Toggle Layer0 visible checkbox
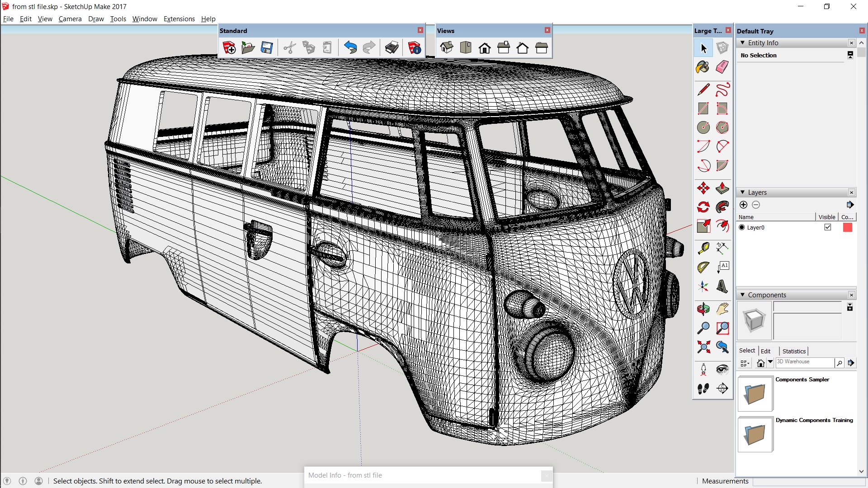The height and width of the screenshot is (488, 868). (828, 227)
